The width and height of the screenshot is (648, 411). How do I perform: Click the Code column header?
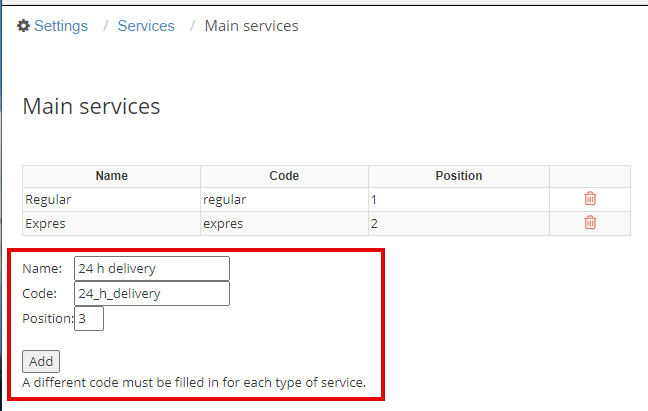(284, 176)
